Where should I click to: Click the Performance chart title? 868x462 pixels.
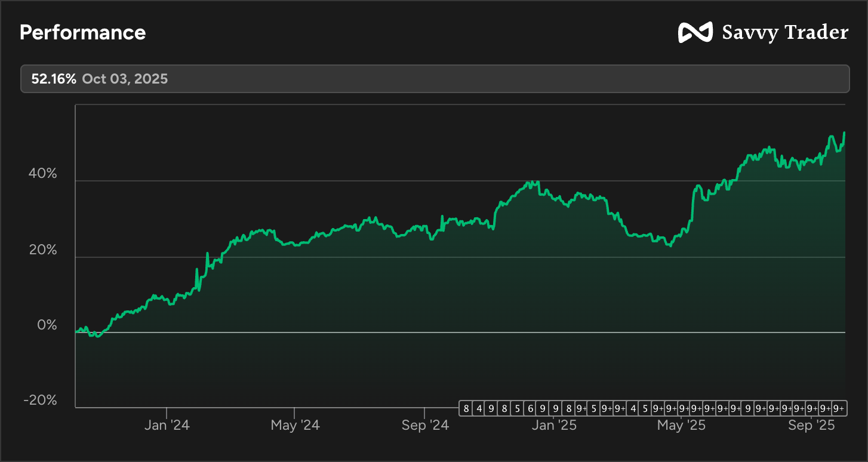click(x=82, y=32)
